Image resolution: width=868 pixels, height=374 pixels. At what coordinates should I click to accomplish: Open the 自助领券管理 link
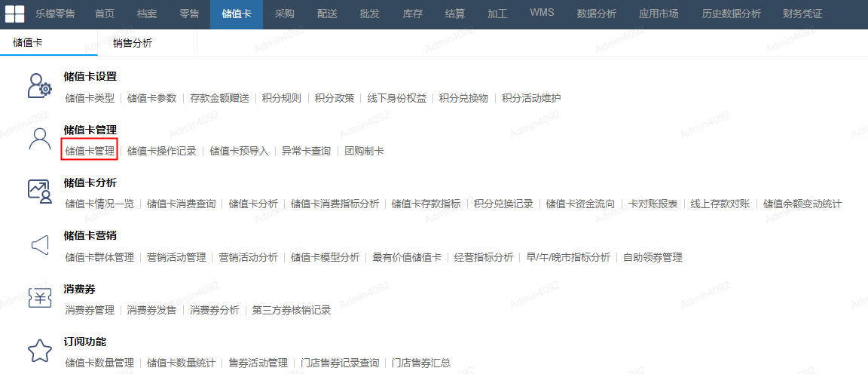[653, 257]
